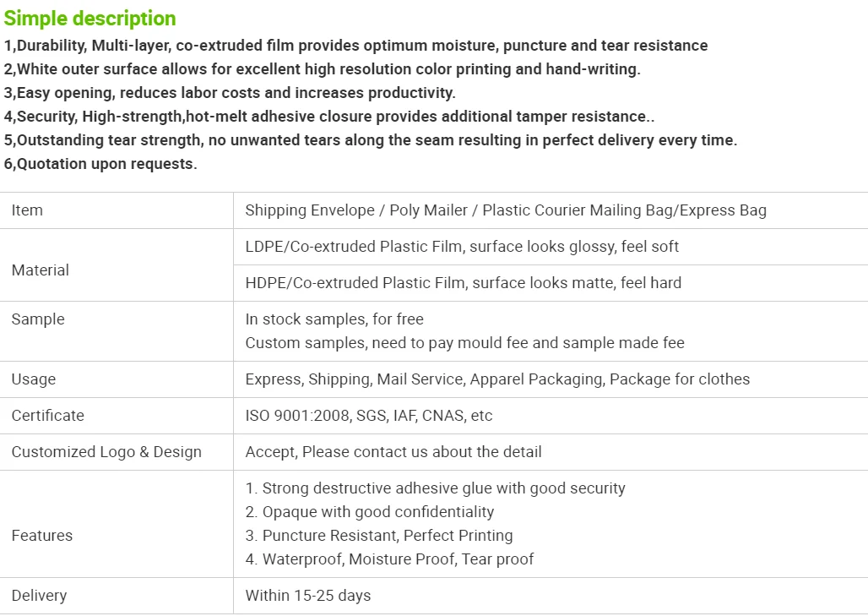Image resolution: width=868 pixels, height=616 pixels.
Task: Click the 'Opaque with good confidentiality' feature
Action: pos(369,512)
